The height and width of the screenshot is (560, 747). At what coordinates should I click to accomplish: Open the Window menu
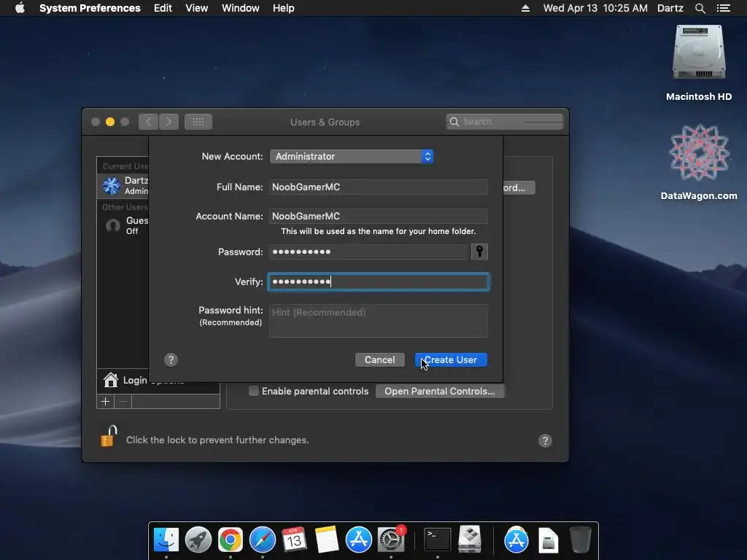point(240,8)
